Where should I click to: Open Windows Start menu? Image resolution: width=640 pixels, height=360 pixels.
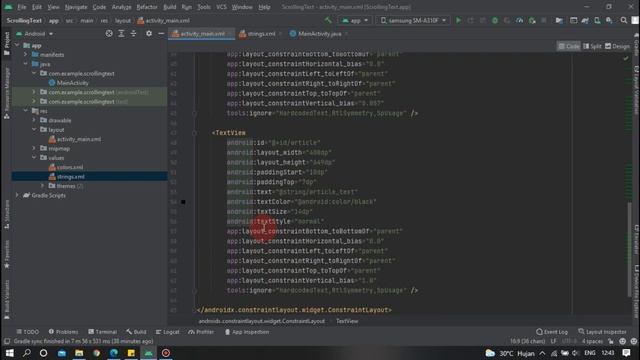[9, 353]
